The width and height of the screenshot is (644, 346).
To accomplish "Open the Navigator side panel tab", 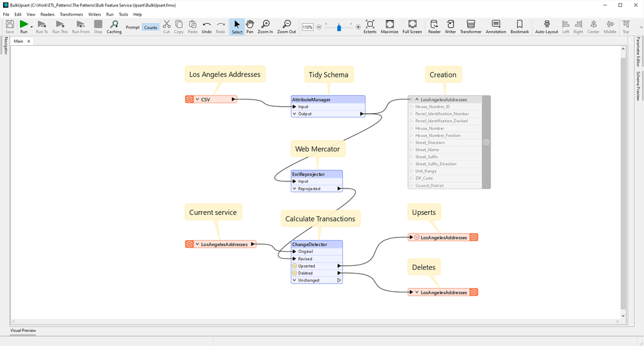I will coord(6,46).
